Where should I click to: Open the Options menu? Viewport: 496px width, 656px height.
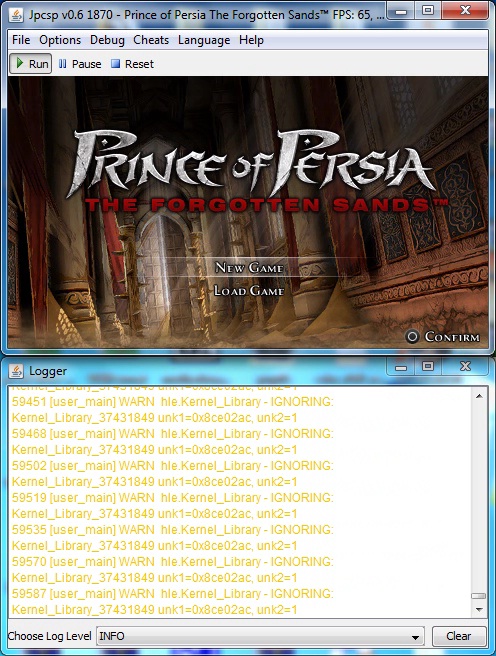[x=60, y=40]
